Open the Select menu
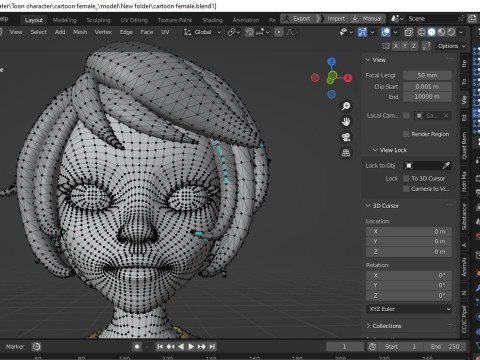The height and width of the screenshot is (360, 480). coord(39,32)
